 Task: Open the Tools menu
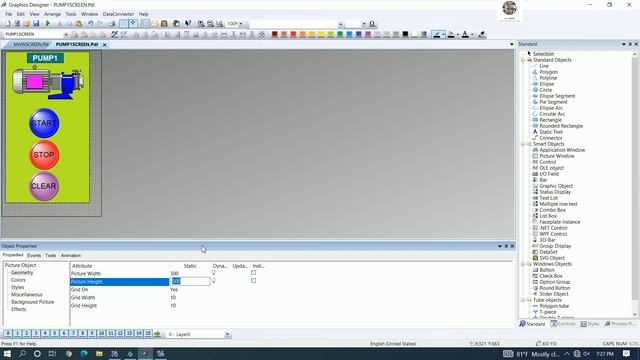point(71,14)
